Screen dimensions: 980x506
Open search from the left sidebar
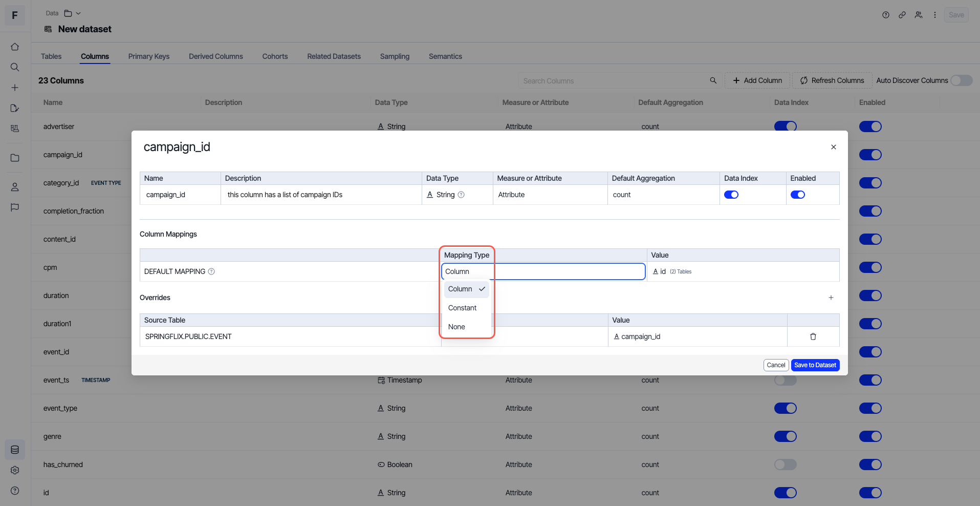point(15,67)
